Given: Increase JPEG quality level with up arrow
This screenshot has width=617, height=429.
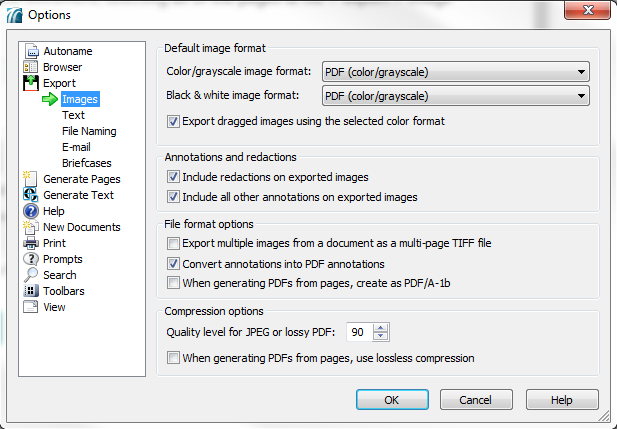Looking at the screenshot, I should (380, 327).
